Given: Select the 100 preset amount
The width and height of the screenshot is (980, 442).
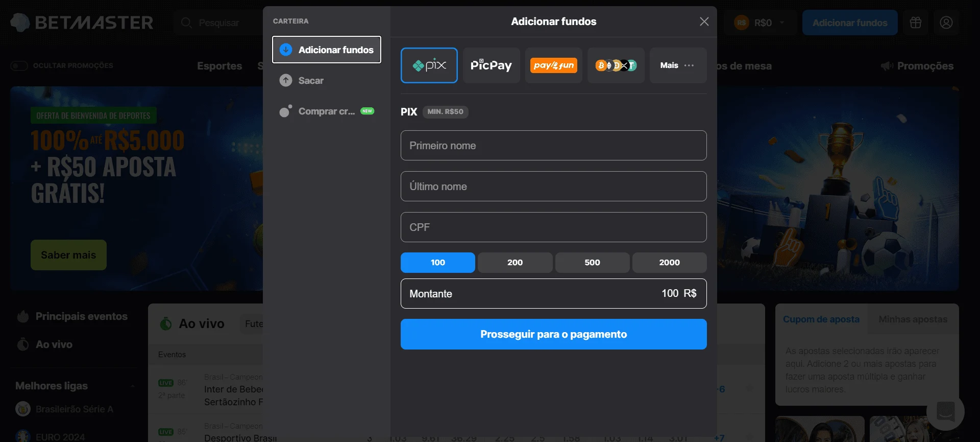Looking at the screenshot, I should (x=437, y=263).
